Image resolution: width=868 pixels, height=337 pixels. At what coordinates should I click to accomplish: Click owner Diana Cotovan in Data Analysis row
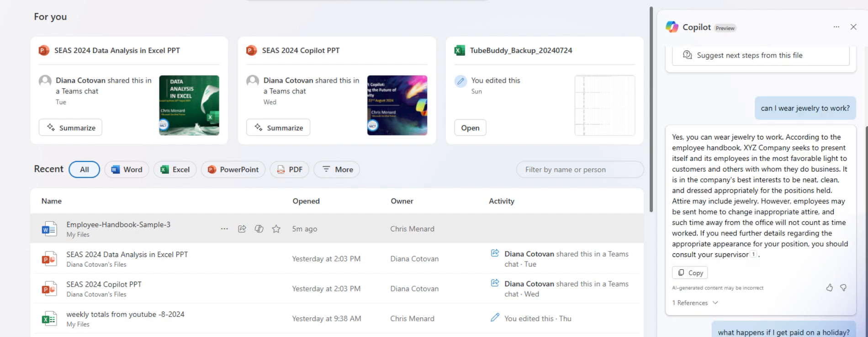[414, 258]
